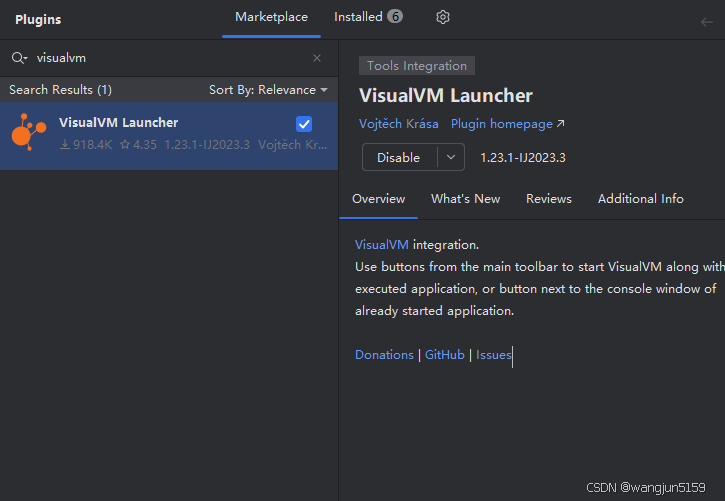Click the Installed count badge 6

[x=395, y=17]
